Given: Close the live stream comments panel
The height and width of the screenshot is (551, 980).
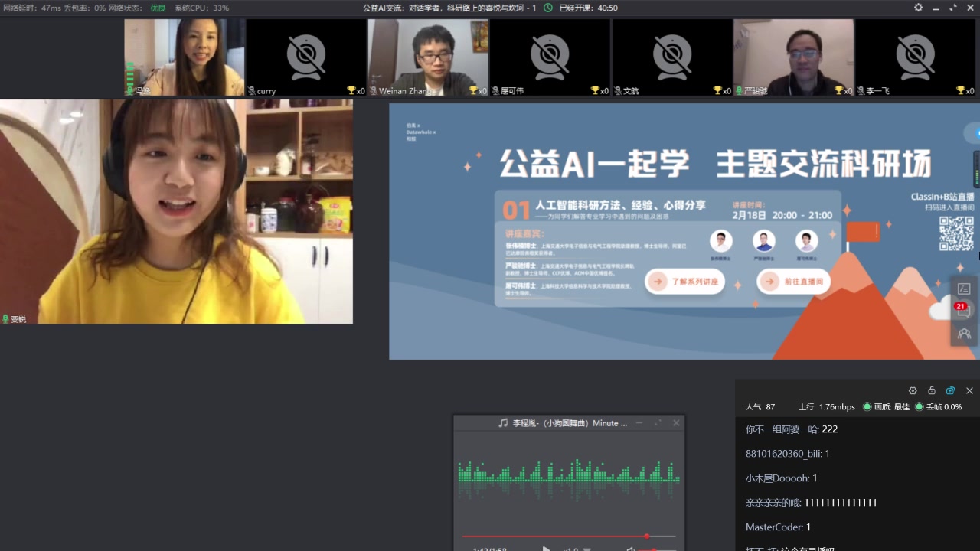Looking at the screenshot, I should coord(969,390).
